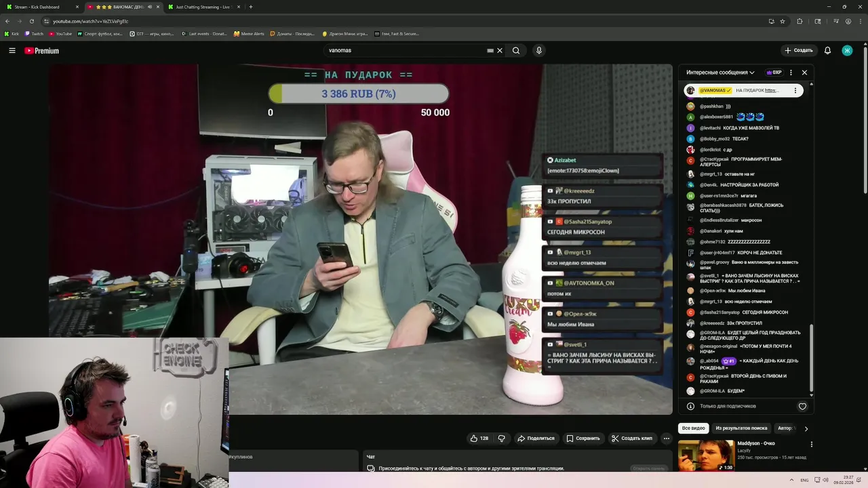Open volume icon in system tray

825,480
